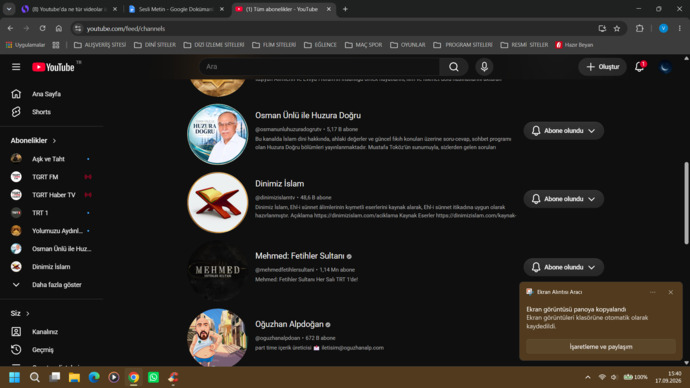The width and height of the screenshot is (690, 388).
Task: Open DİZİ İZLEME SİTELERİ bookmark folder
Action: [214, 45]
